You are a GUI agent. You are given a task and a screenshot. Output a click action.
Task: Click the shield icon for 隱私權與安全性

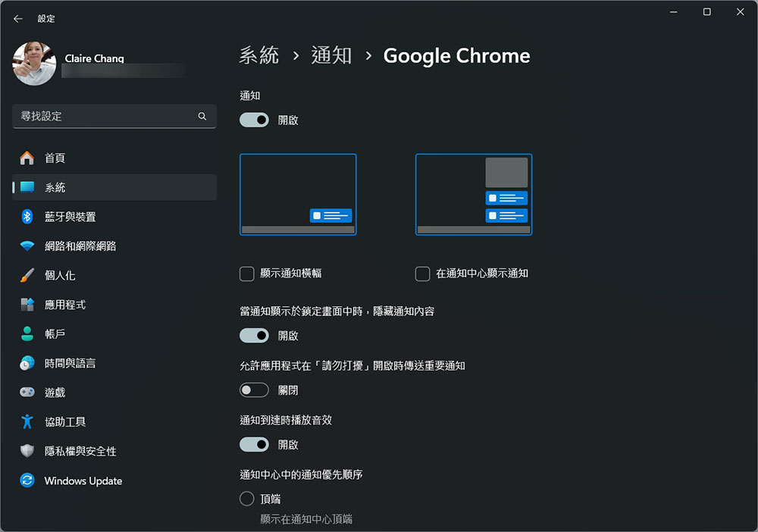pyautogui.click(x=27, y=452)
